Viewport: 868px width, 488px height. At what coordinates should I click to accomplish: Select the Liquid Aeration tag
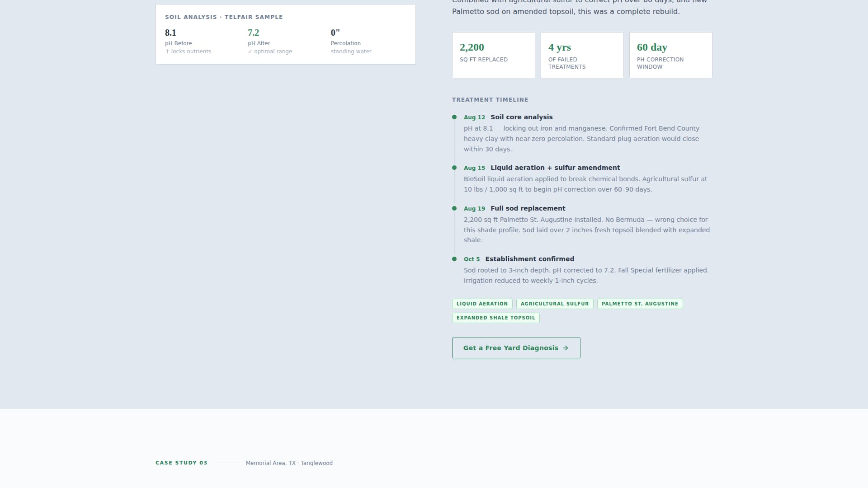coord(482,304)
